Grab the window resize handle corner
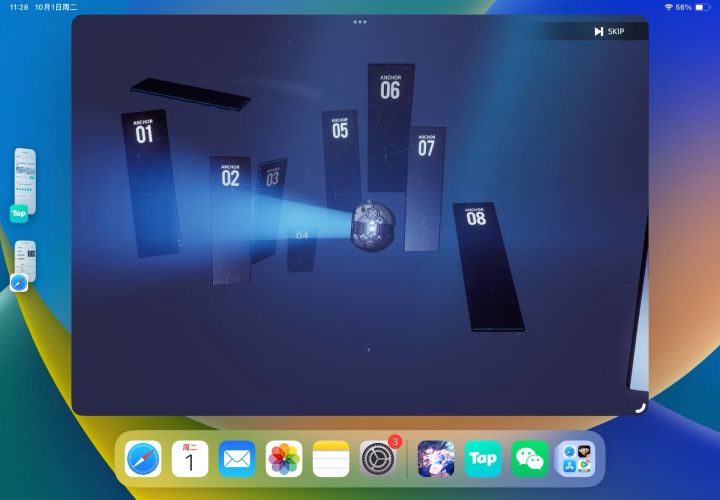Viewport: 720px width, 500px height. click(x=641, y=407)
